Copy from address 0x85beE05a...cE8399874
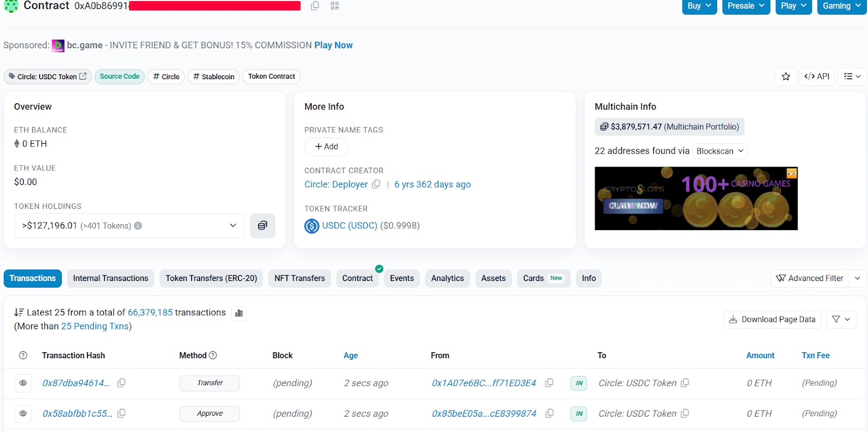 pos(550,414)
